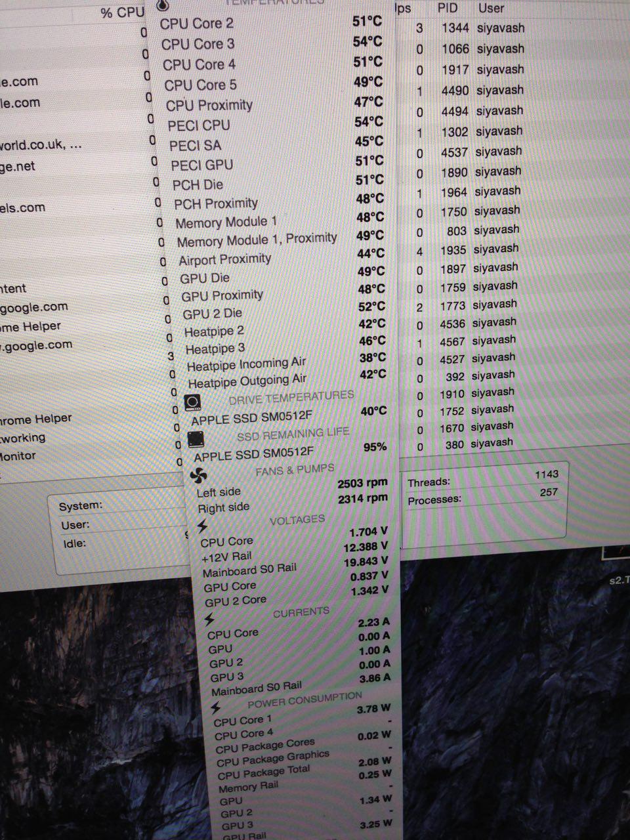Screen dimensions: 630x840
Task: Click the lightning bolt icon beside Voltages
Action: (202, 526)
